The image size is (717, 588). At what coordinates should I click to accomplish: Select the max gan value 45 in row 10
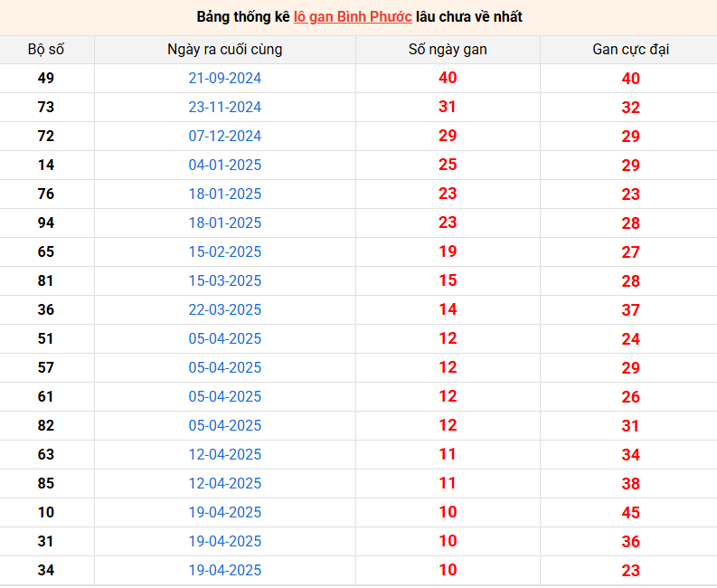(630, 513)
